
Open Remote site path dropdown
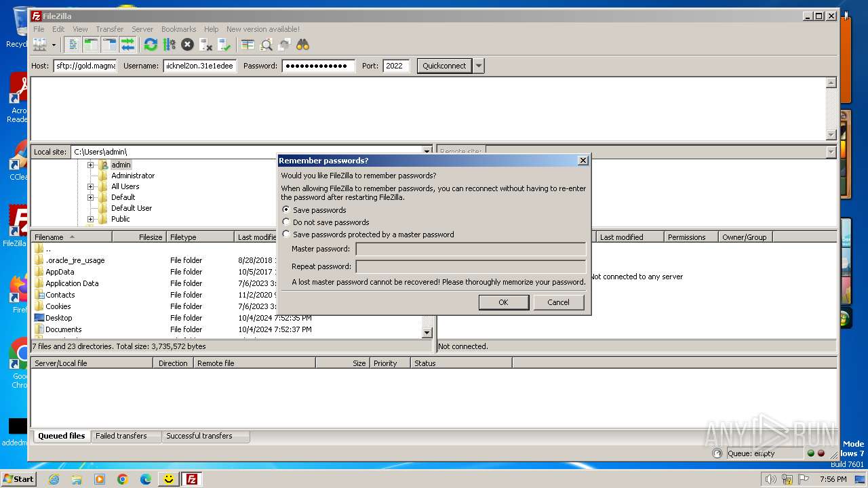(831, 152)
